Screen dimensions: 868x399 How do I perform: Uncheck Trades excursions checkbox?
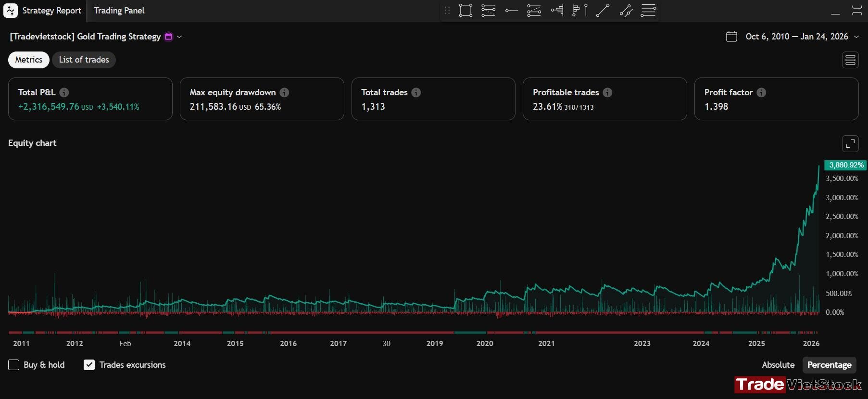(89, 365)
